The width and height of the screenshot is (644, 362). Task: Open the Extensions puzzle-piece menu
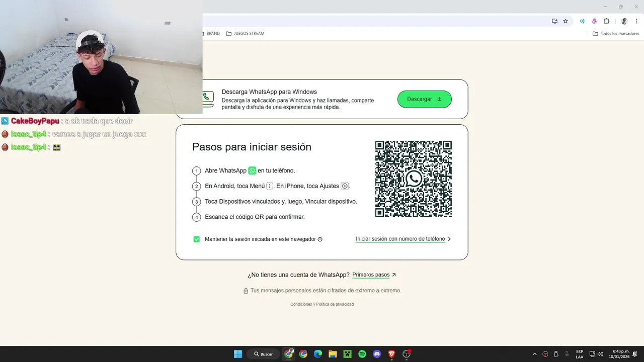(606, 21)
